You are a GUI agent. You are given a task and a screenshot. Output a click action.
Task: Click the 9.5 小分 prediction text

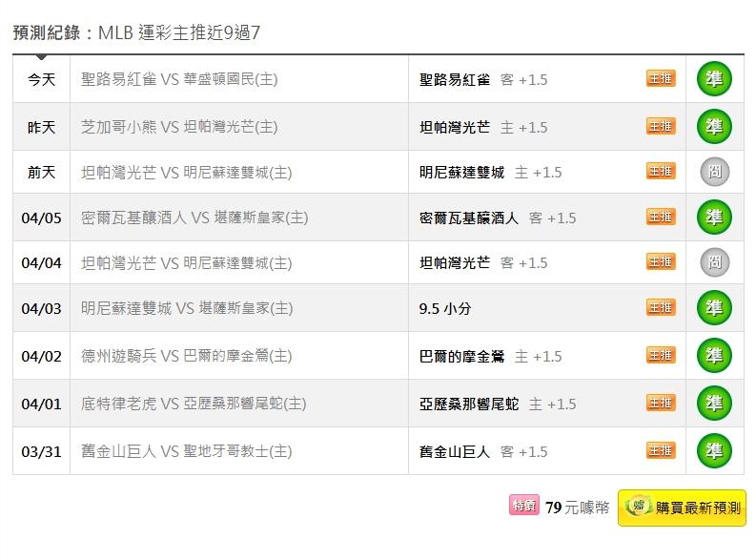point(445,309)
